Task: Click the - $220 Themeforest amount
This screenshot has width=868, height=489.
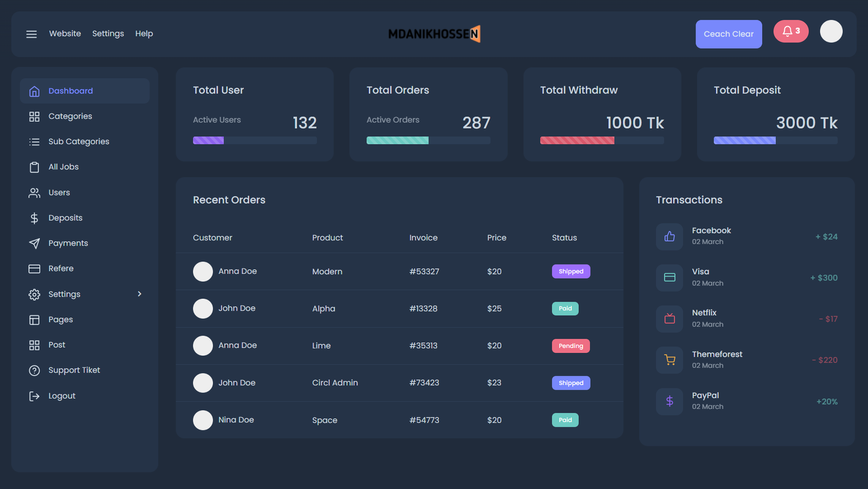Action: click(825, 360)
